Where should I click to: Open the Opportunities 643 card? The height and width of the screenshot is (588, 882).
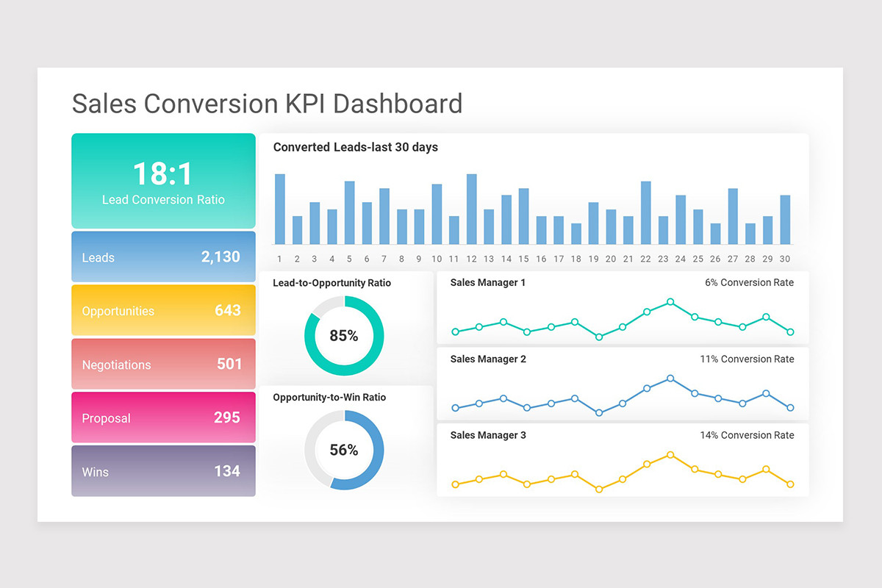(163, 310)
